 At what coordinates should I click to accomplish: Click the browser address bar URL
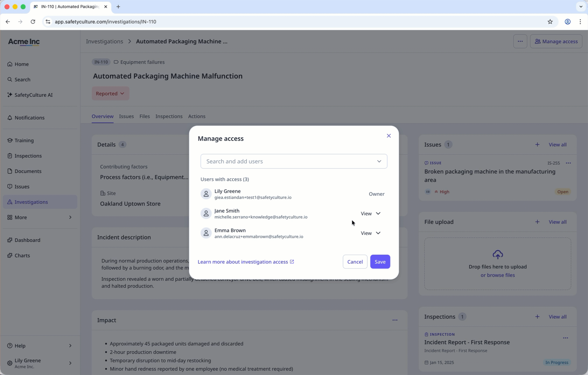click(105, 22)
